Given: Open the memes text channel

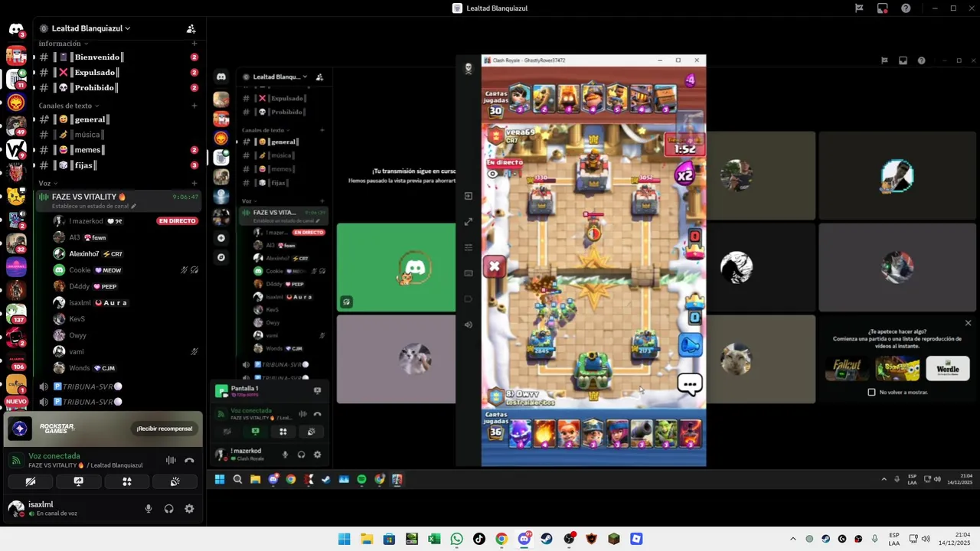Looking at the screenshot, I should tap(119, 150).
